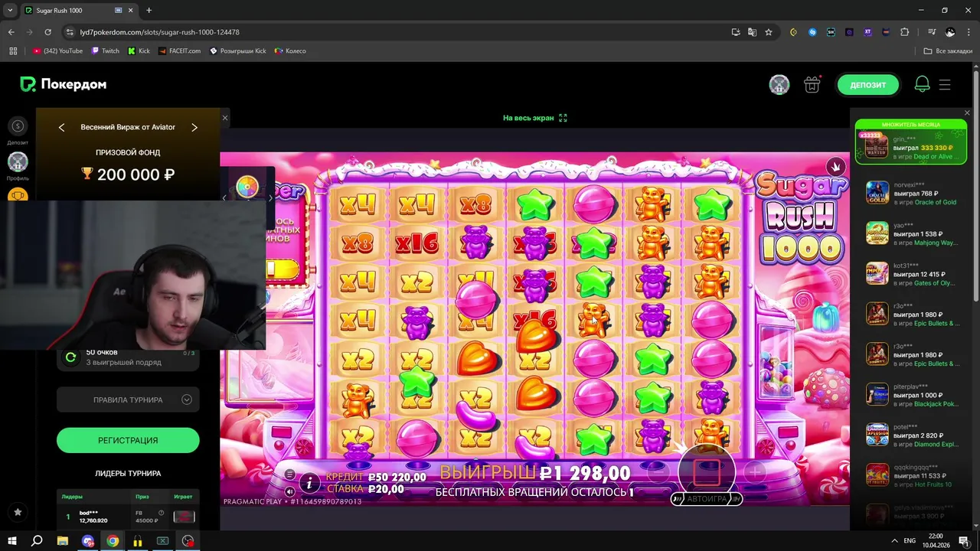Click the Автоигра autoplay button
Image resolution: width=980 pixels, height=551 pixels.
[707, 499]
